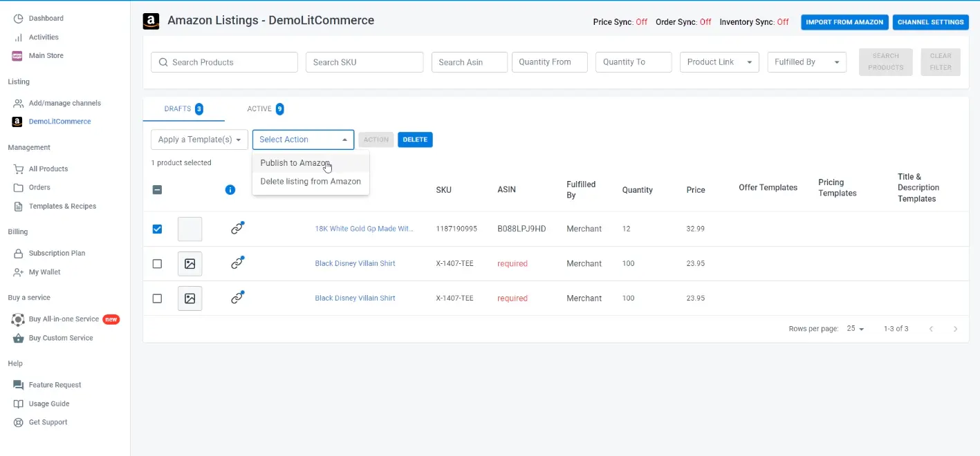Image resolution: width=980 pixels, height=456 pixels.
Task: Click My Wallet person icon
Action: click(x=18, y=272)
